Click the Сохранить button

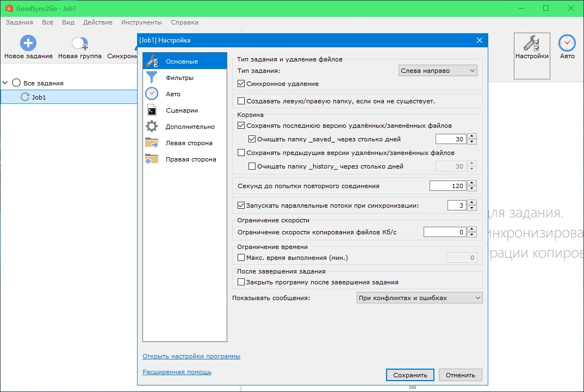tap(410, 375)
